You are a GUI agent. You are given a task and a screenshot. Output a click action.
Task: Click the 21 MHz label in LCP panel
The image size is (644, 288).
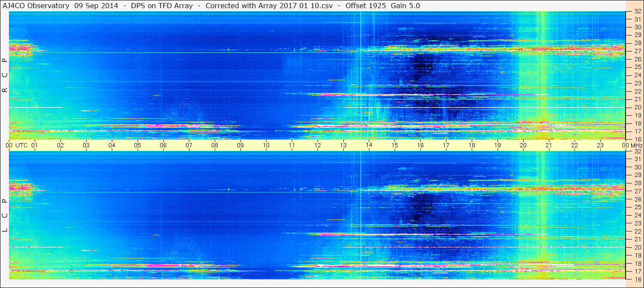[x=637, y=239]
